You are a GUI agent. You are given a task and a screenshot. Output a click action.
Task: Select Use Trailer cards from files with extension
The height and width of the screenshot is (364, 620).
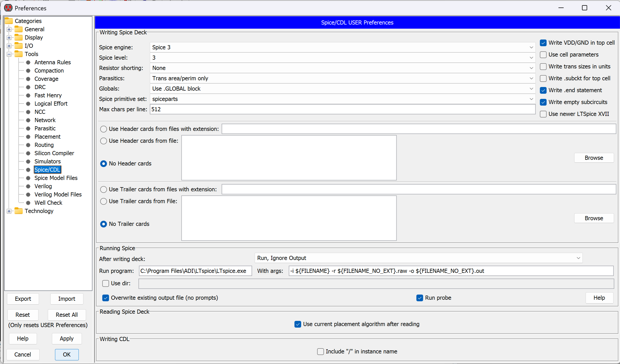(x=104, y=189)
